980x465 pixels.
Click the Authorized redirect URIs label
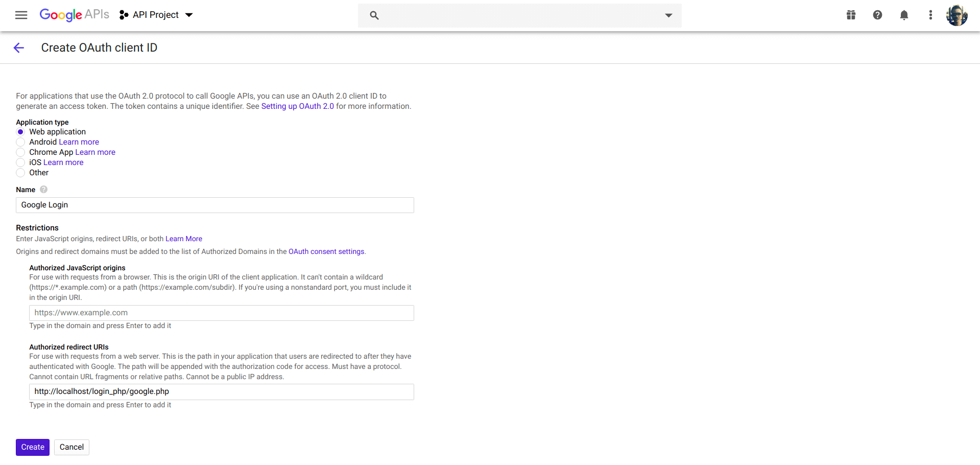[69, 347]
